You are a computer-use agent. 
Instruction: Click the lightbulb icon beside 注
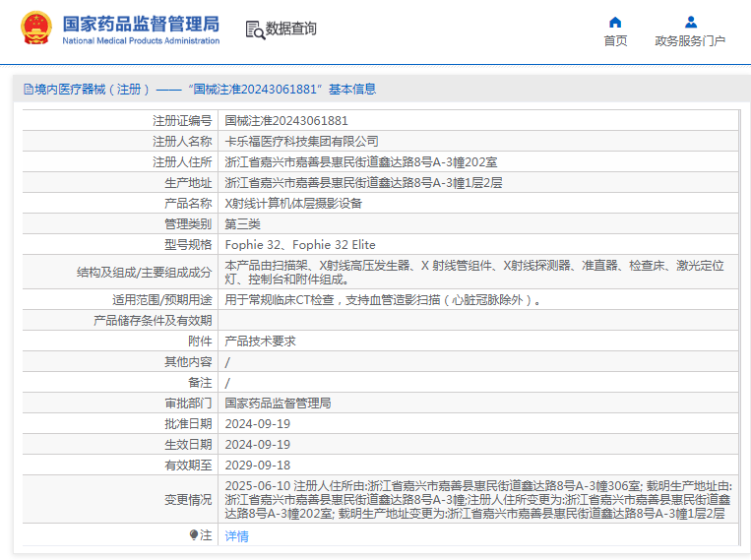pos(194,534)
